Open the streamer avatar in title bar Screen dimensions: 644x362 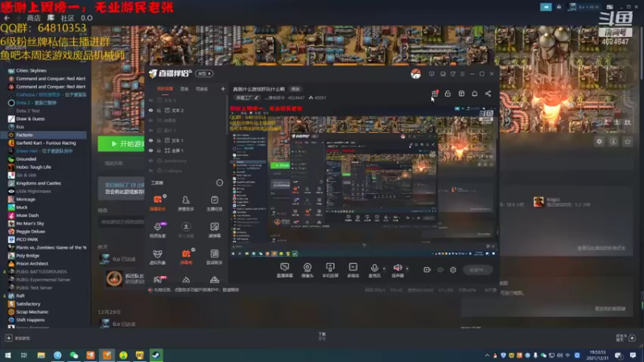[415, 74]
